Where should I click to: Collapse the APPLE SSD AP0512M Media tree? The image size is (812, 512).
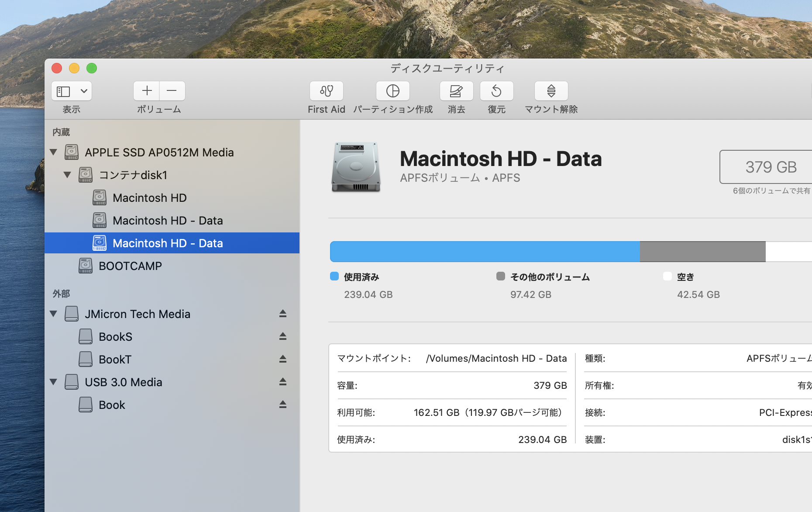[54, 152]
